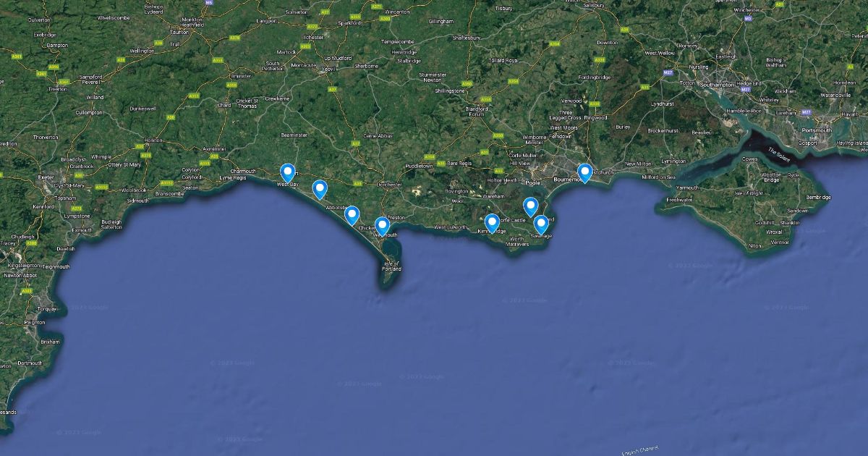Click the map pin over Weymouth
868x456 pixels.
tap(382, 227)
